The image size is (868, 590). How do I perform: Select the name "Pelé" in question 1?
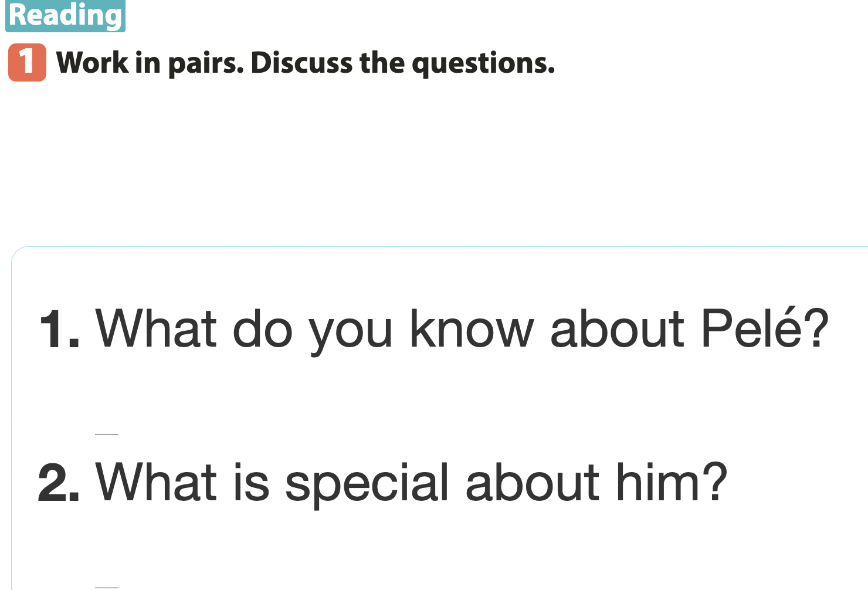pyautogui.click(x=750, y=327)
